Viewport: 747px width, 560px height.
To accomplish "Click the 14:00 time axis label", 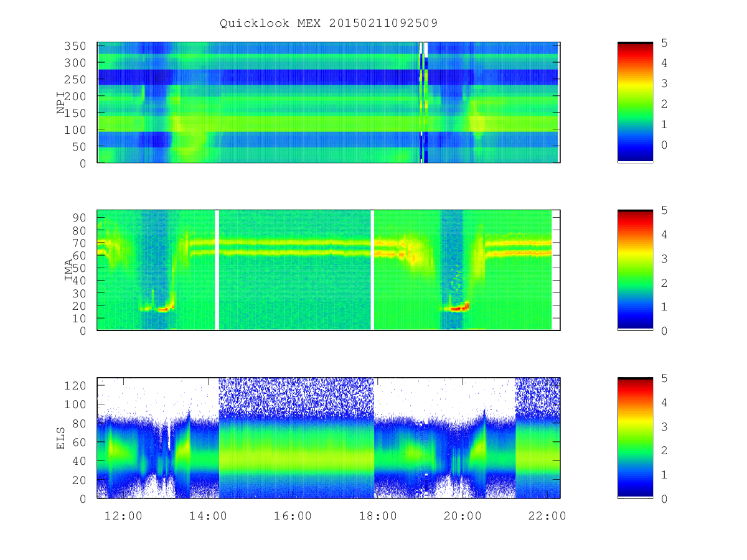I will 208,516.
